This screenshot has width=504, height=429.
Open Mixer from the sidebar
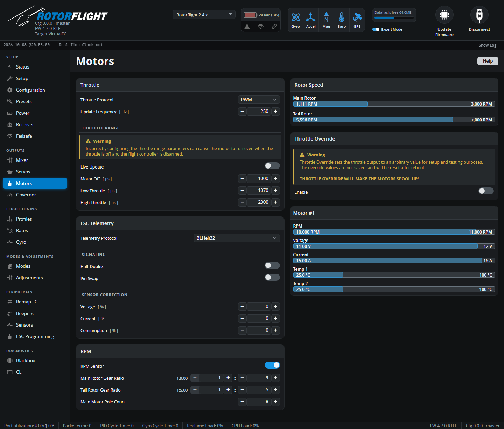(x=22, y=160)
